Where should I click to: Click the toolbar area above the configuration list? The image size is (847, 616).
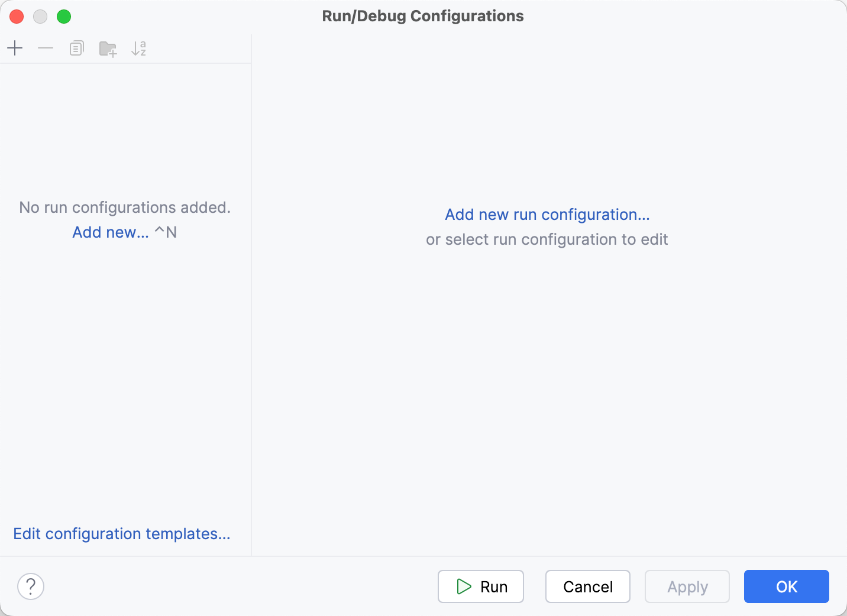tap(195, 48)
